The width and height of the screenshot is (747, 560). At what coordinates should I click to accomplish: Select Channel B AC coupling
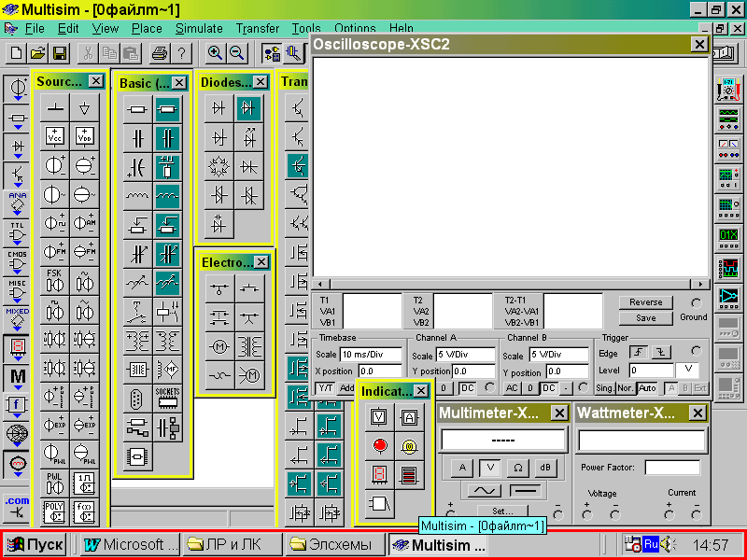pyautogui.click(x=512, y=388)
